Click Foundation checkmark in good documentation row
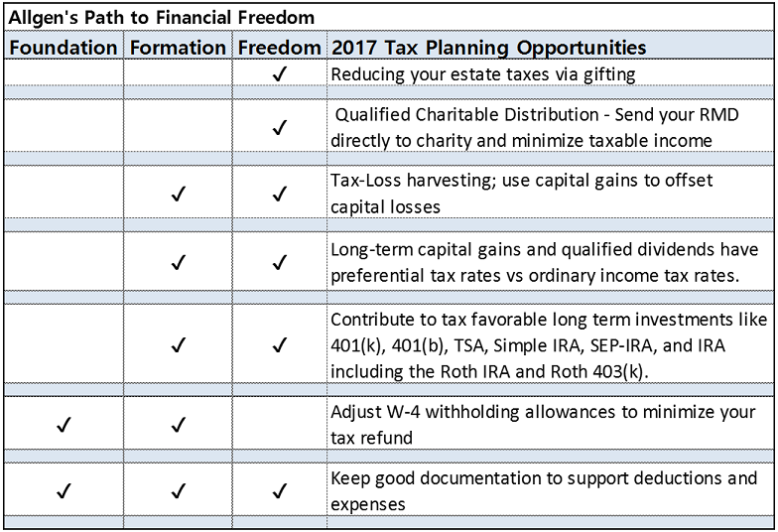The width and height of the screenshot is (778, 532). [65, 491]
